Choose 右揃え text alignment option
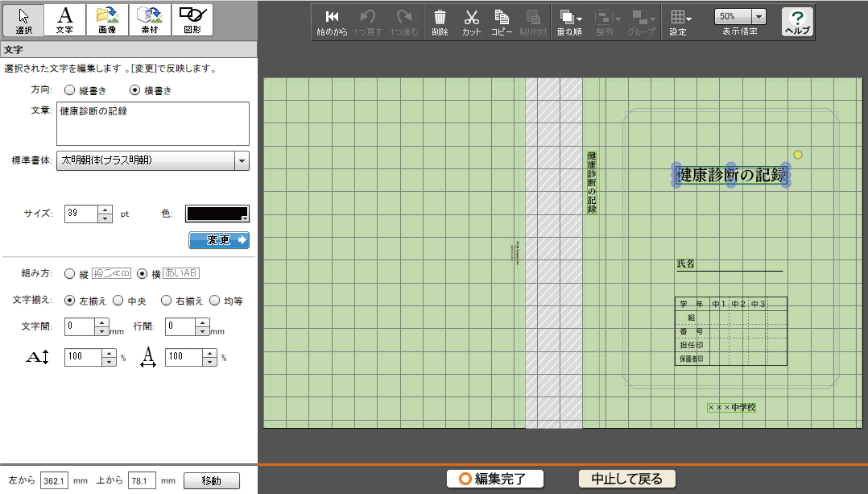This screenshot has width=868, height=494. (166, 301)
